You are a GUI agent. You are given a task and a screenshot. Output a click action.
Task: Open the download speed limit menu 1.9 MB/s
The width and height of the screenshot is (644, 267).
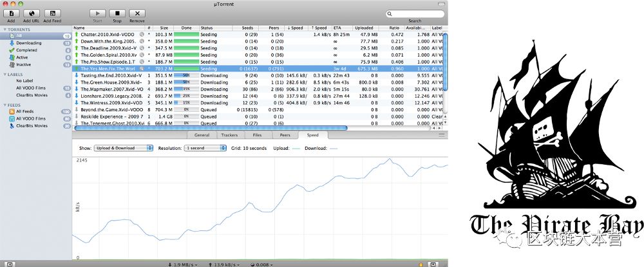click(183, 265)
